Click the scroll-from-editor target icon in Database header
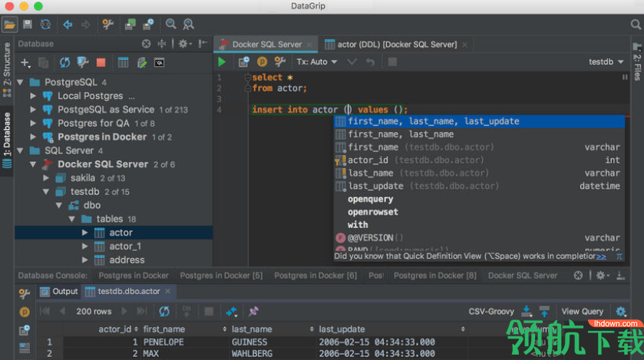 pos(146,44)
